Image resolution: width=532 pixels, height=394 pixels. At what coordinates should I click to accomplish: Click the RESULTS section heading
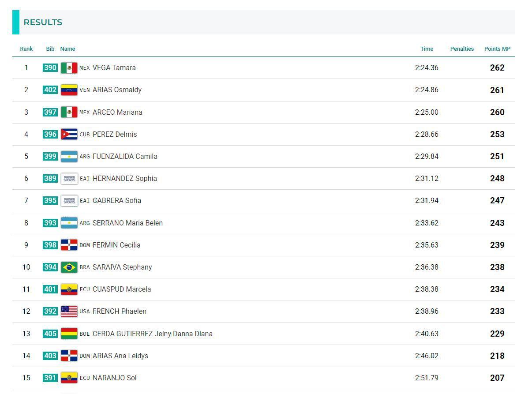click(43, 23)
